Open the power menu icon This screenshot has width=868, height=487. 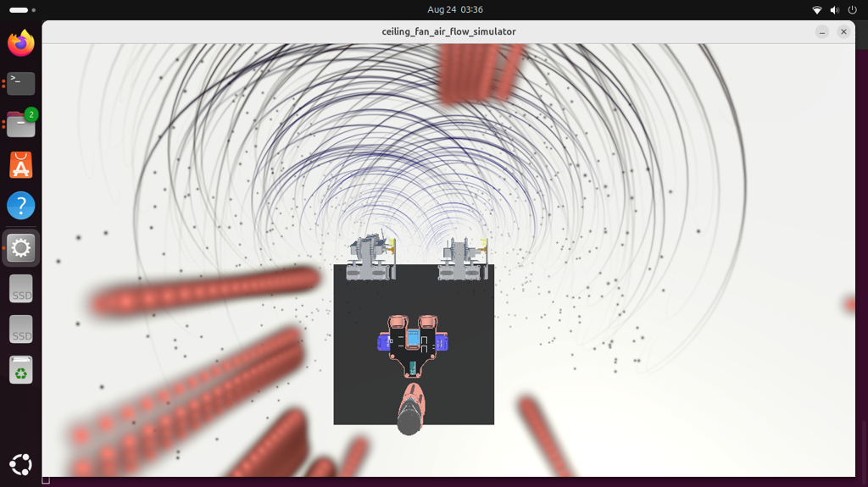853,10
